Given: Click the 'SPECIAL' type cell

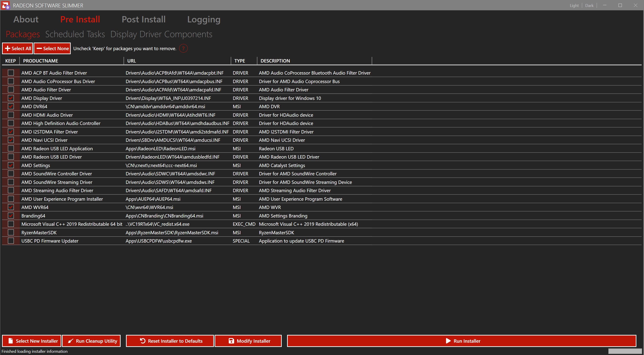Looking at the screenshot, I should (241, 241).
